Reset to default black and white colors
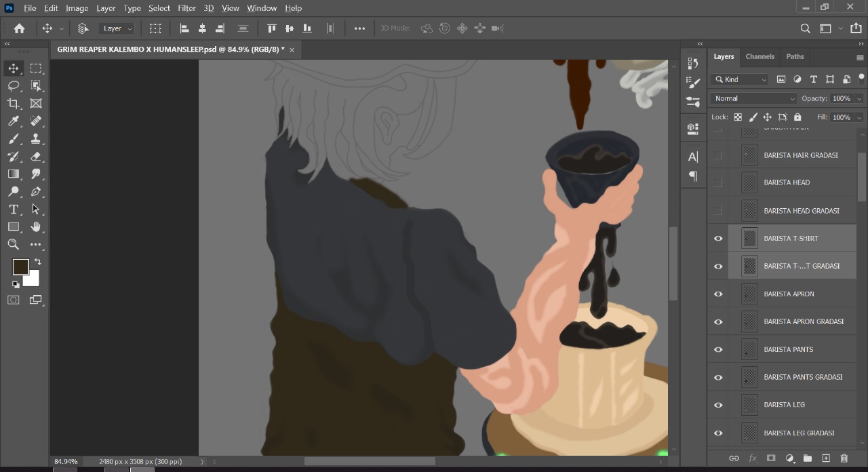Screen dimensions: 868x472 16,284
